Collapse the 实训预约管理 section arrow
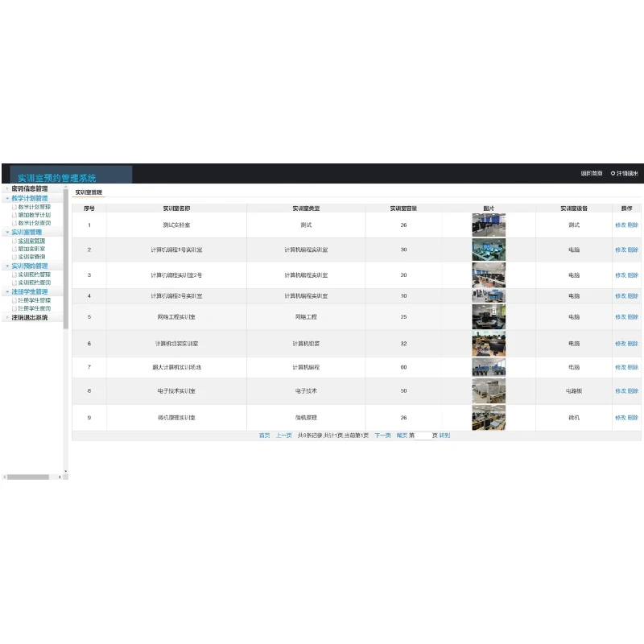 7,266
